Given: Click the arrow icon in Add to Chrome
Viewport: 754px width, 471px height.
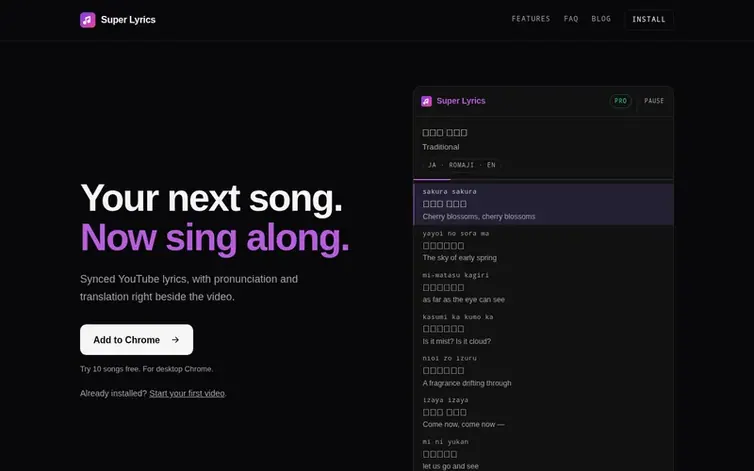Looking at the screenshot, I should (x=176, y=340).
